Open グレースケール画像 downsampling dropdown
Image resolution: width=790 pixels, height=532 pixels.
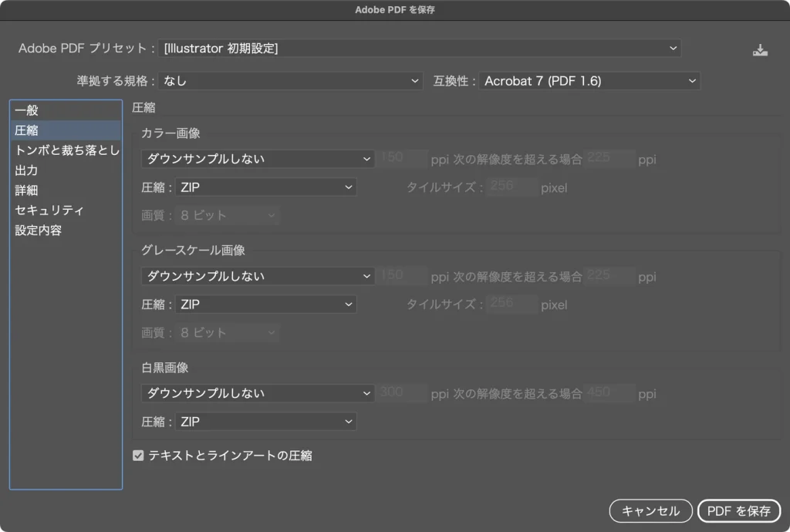(258, 276)
